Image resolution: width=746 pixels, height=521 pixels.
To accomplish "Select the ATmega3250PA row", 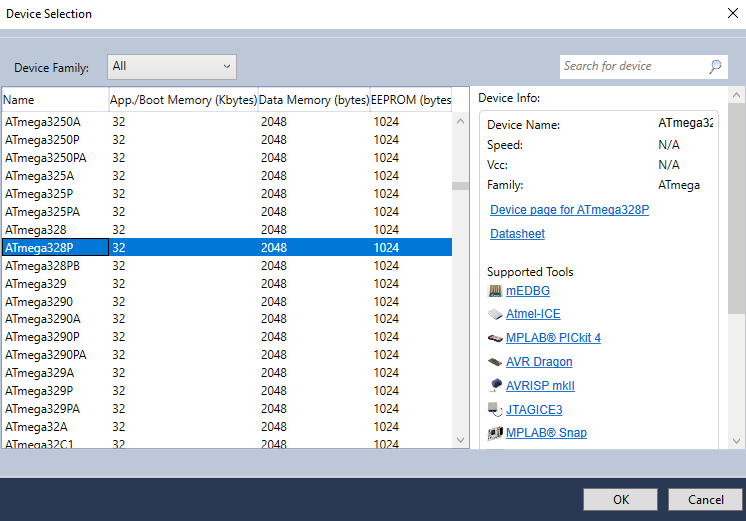I will tap(227, 158).
